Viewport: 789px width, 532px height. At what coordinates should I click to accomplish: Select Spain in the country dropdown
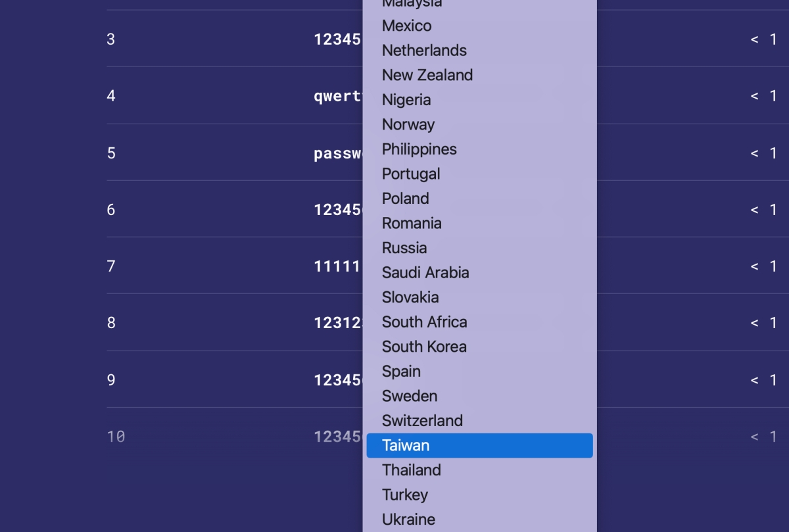click(401, 371)
